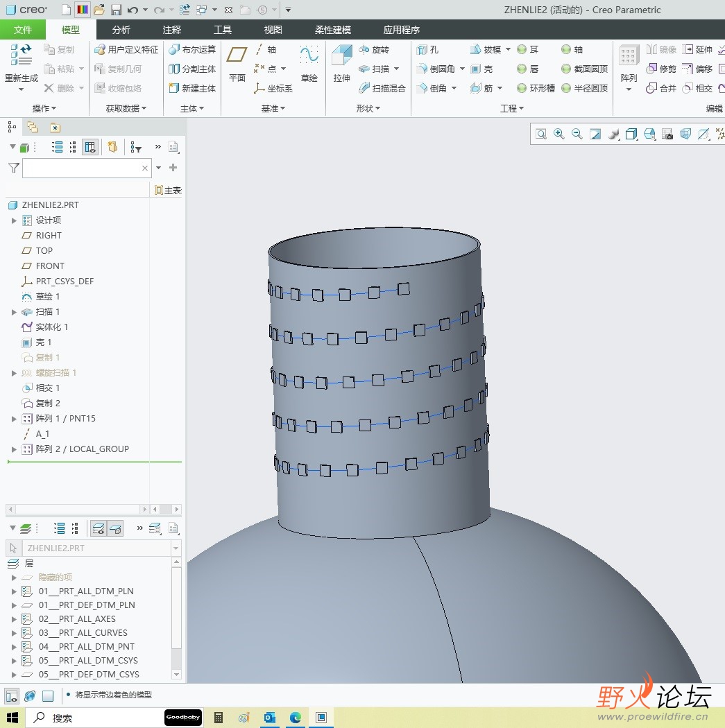Apply the 修剪 trim tool

[661, 69]
